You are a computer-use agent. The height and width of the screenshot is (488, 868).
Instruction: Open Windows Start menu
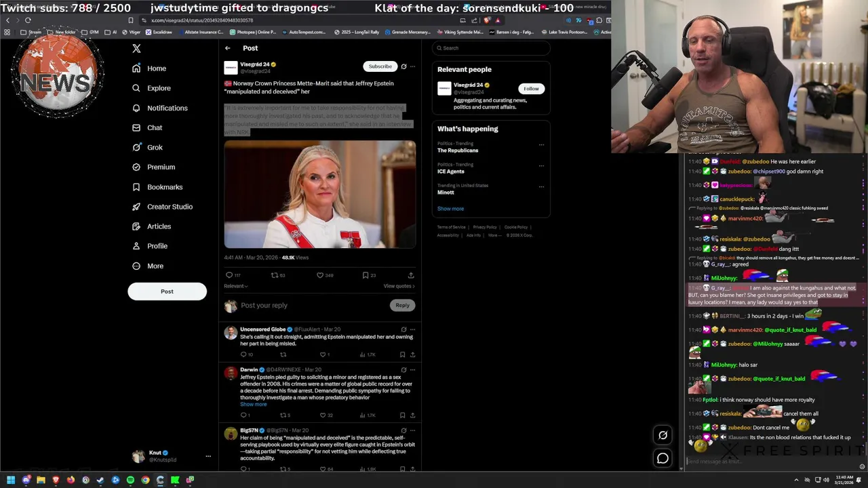(11, 480)
